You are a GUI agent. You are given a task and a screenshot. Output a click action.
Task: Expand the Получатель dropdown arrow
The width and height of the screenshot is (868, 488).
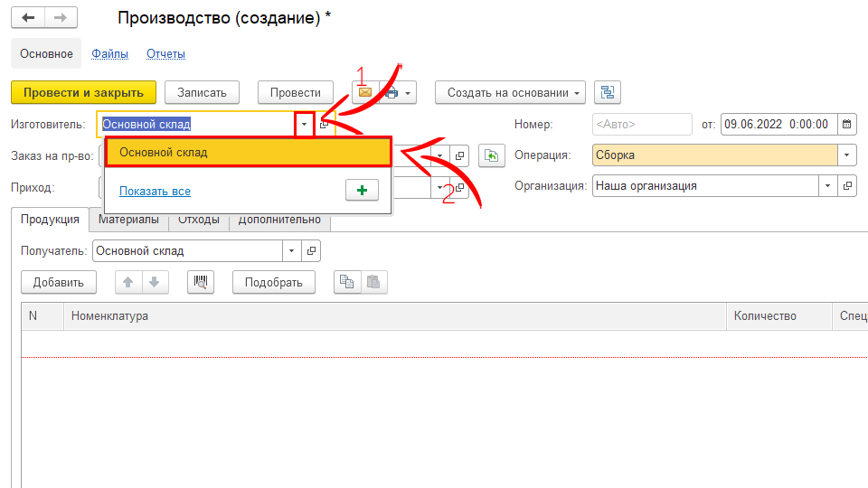point(291,251)
